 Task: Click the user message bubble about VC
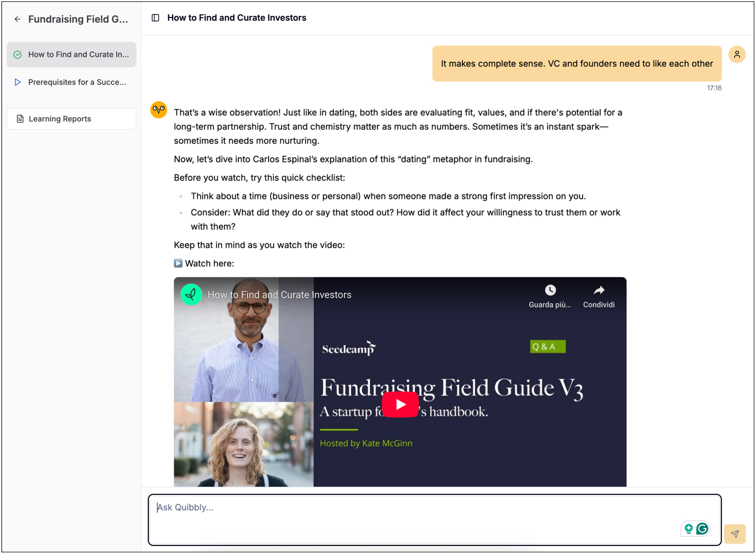(x=576, y=64)
